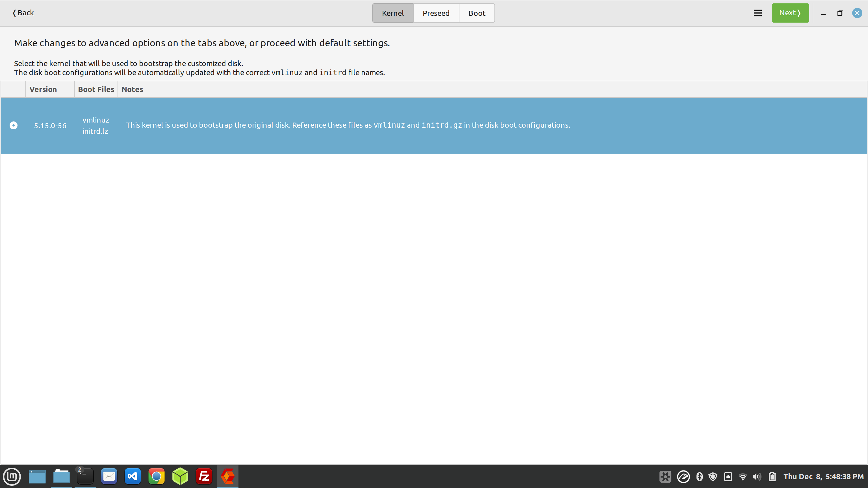
Task: Select the 5.15.0-56 kernel radio button
Action: 13,125
